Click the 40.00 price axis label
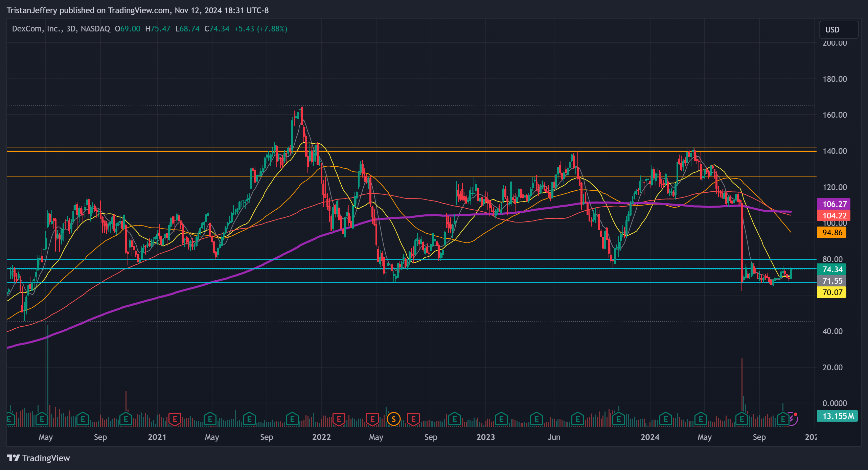Screen dimensions: 868x470 point(832,331)
